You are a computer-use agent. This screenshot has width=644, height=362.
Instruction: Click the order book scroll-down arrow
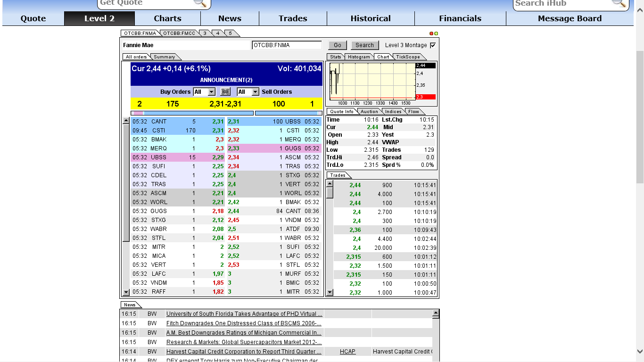pos(126,292)
